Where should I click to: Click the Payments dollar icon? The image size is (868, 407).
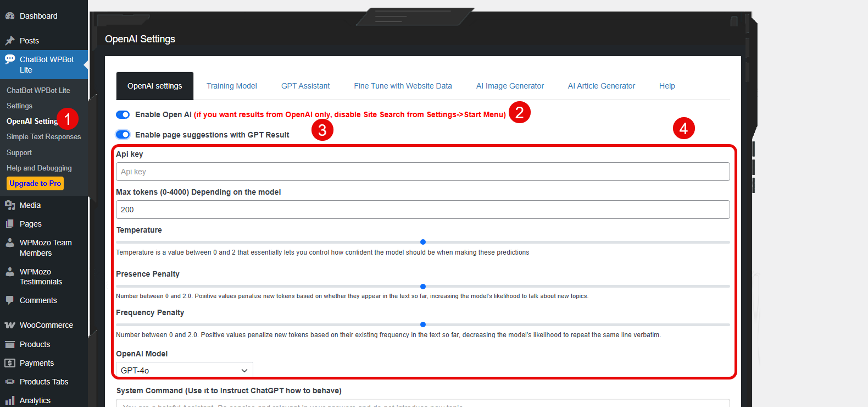(10, 363)
